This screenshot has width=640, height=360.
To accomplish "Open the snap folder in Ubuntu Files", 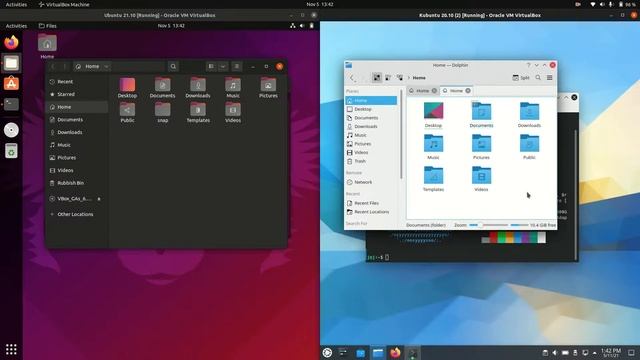I will tap(162, 113).
